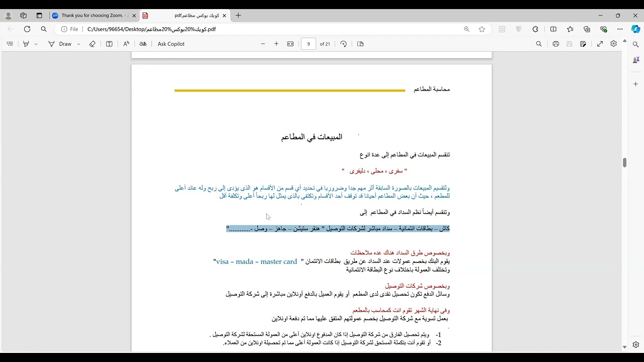Click the address bar file path
644x362 pixels.
[x=151, y=29]
